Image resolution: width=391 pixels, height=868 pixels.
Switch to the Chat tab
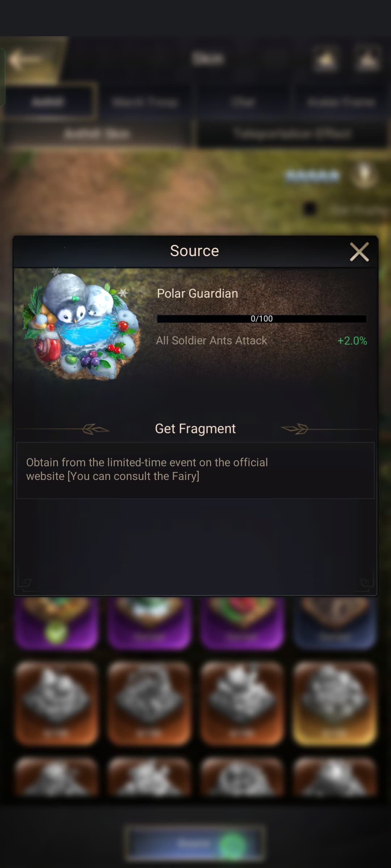[x=242, y=102]
